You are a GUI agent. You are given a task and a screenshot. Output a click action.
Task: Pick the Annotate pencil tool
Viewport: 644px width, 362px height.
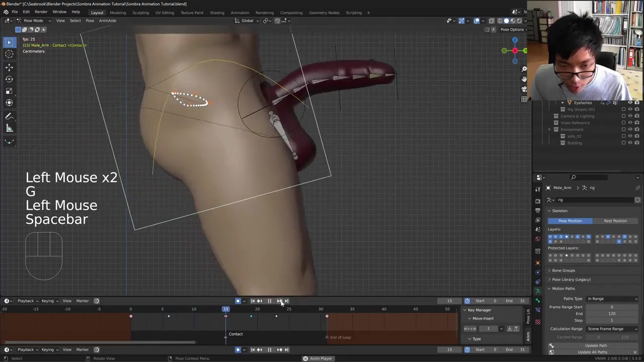click(x=9, y=116)
